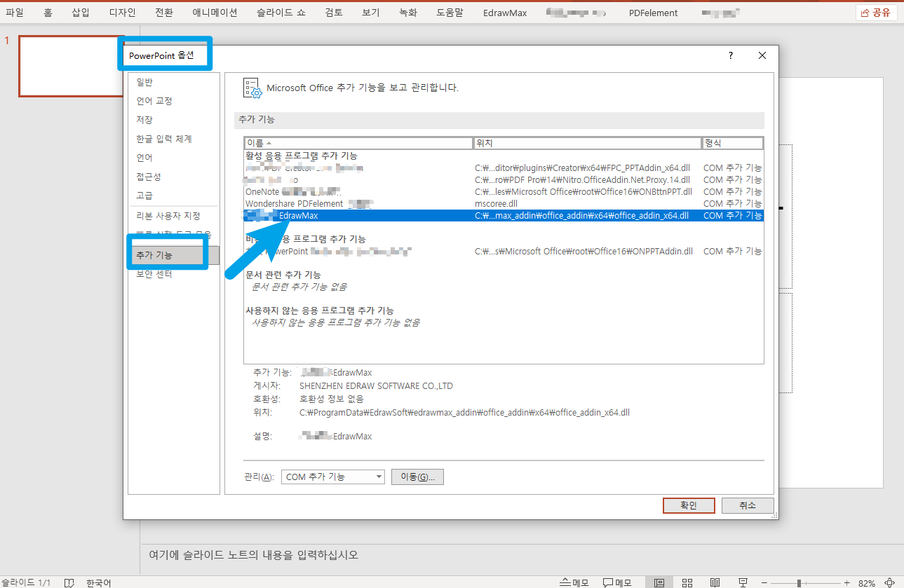Open the 디자인 ribbon tab

(x=123, y=13)
